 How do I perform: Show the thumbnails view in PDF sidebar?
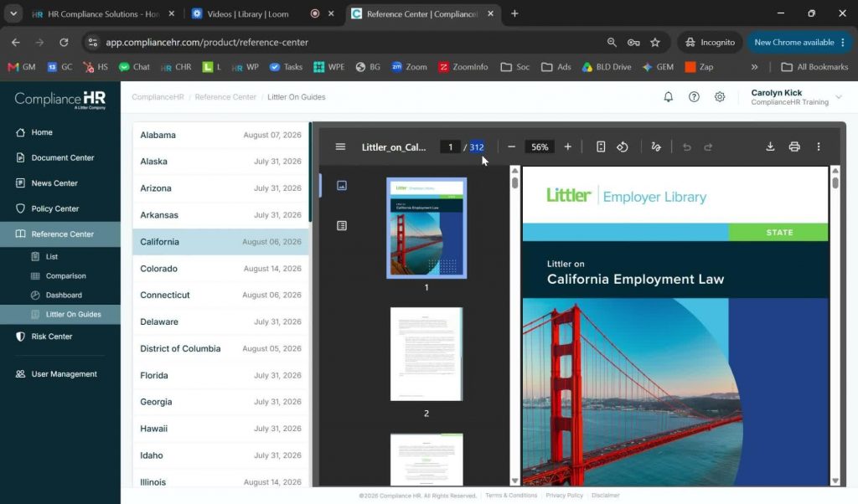click(x=342, y=186)
